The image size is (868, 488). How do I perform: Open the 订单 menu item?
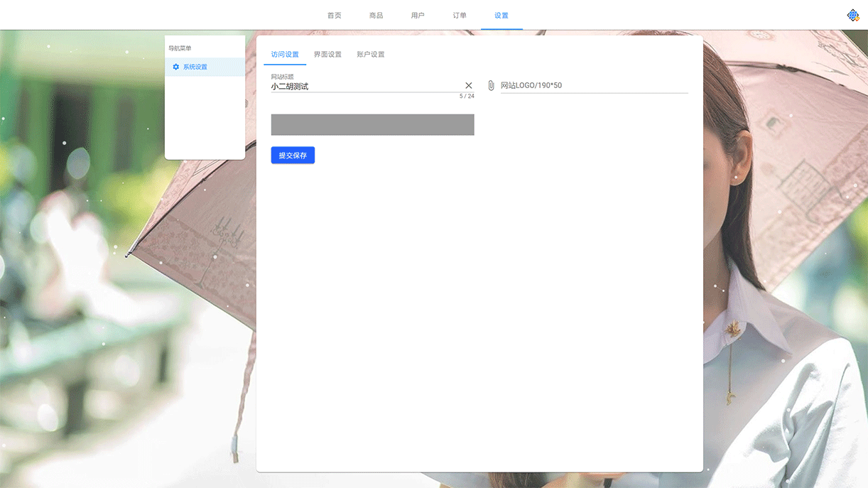460,15
